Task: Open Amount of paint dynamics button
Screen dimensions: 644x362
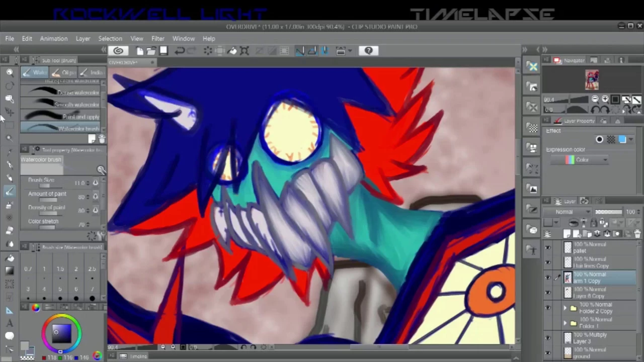Action: click(x=96, y=197)
